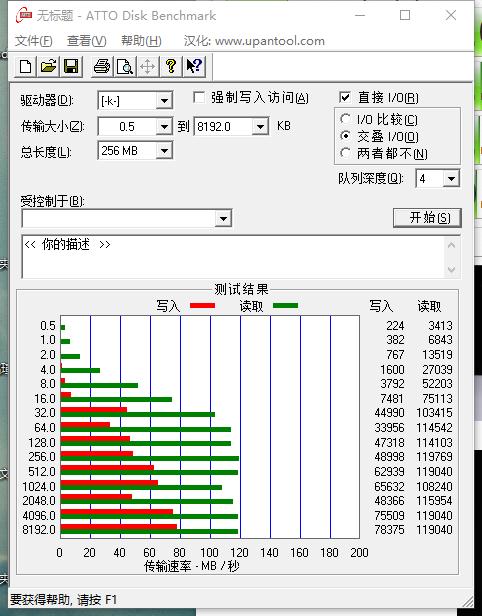
Task: Open the 文件(F) menu
Action: [33, 41]
